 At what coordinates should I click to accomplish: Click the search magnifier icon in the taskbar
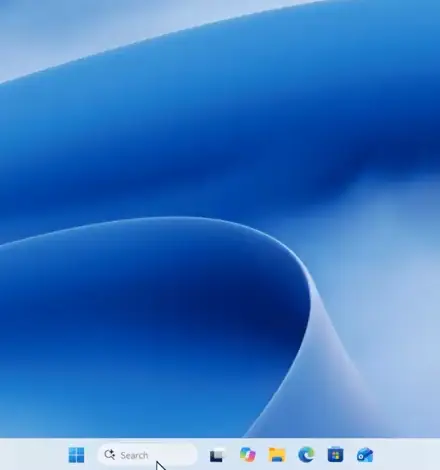click(x=109, y=455)
